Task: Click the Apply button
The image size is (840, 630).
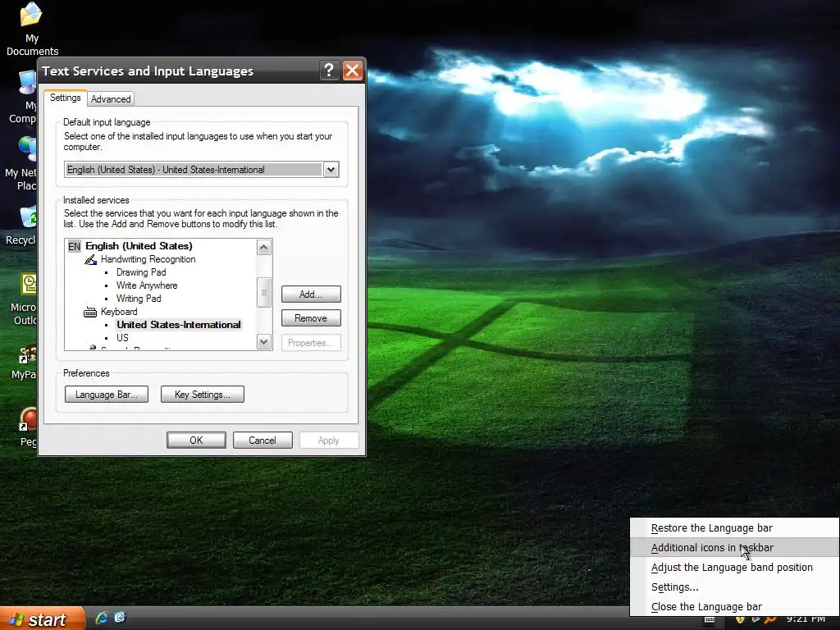Action: click(x=329, y=441)
